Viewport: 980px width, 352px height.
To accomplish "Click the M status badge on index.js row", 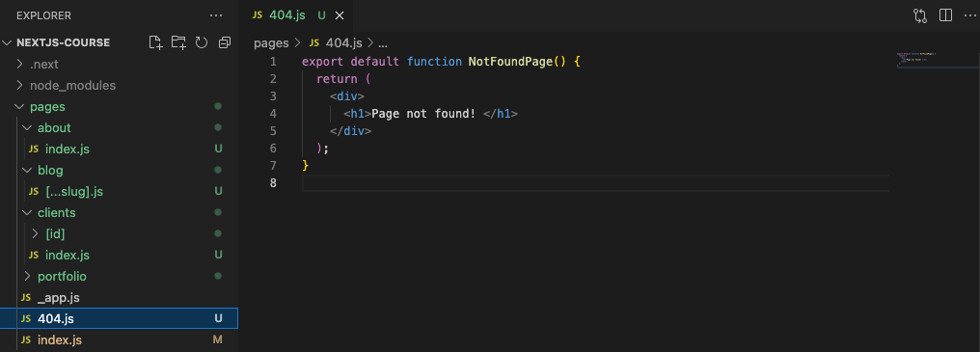I will click(x=218, y=340).
